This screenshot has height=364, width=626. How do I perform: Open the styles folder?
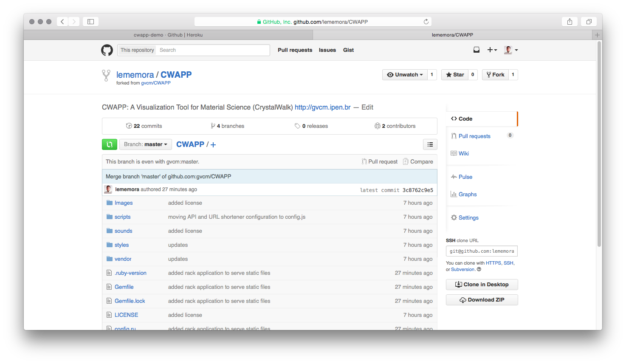tap(121, 245)
